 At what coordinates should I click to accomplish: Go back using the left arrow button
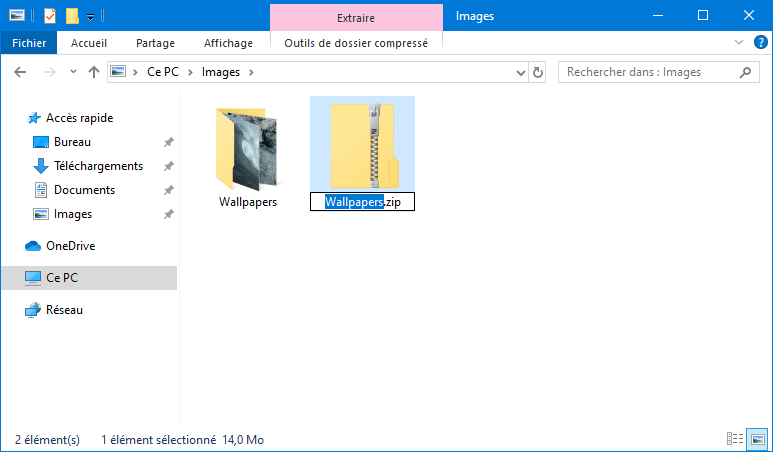(x=20, y=72)
